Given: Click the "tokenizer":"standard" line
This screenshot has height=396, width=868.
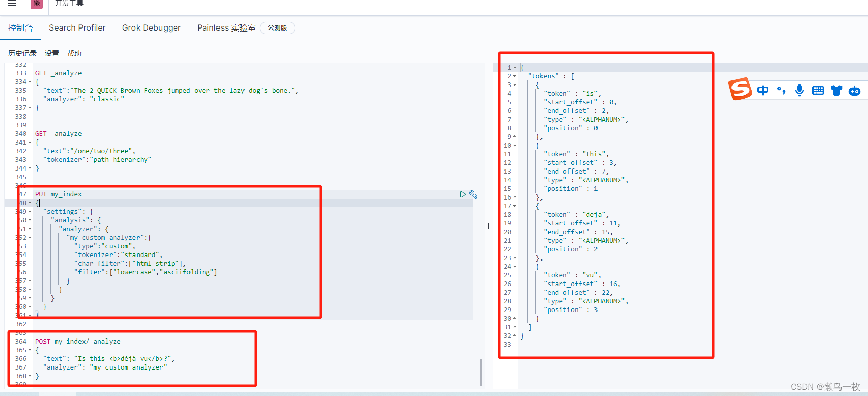Looking at the screenshot, I should tap(119, 255).
